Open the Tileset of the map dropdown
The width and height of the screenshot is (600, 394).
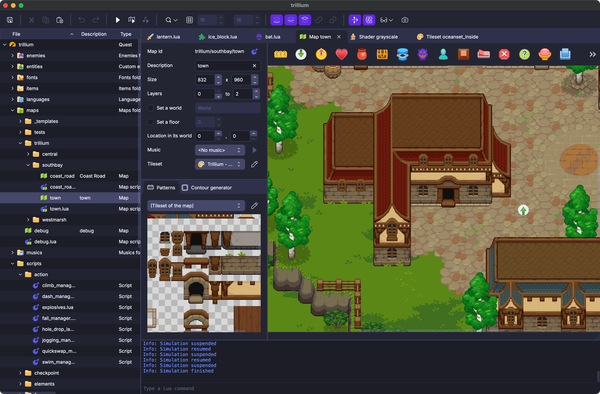point(196,206)
